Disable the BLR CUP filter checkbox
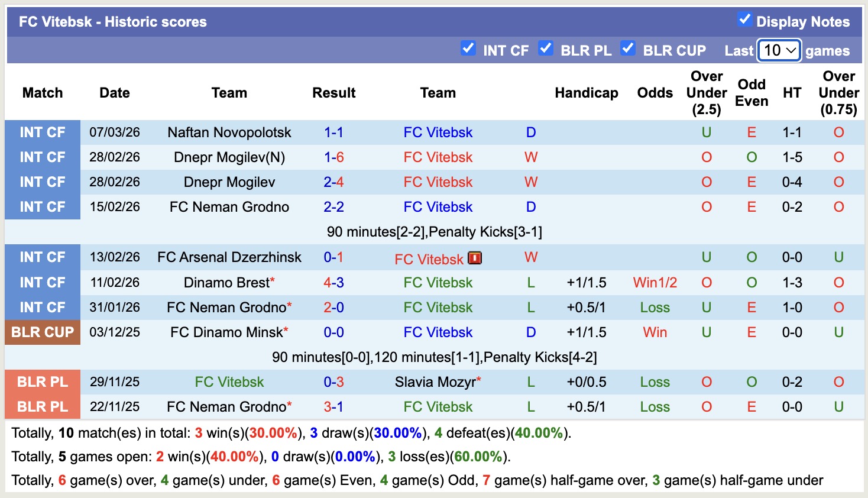Screen dimensions: 868x498 628,48
